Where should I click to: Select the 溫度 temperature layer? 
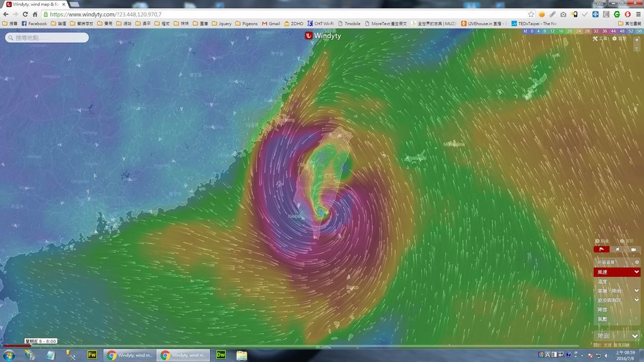[x=603, y=282]
